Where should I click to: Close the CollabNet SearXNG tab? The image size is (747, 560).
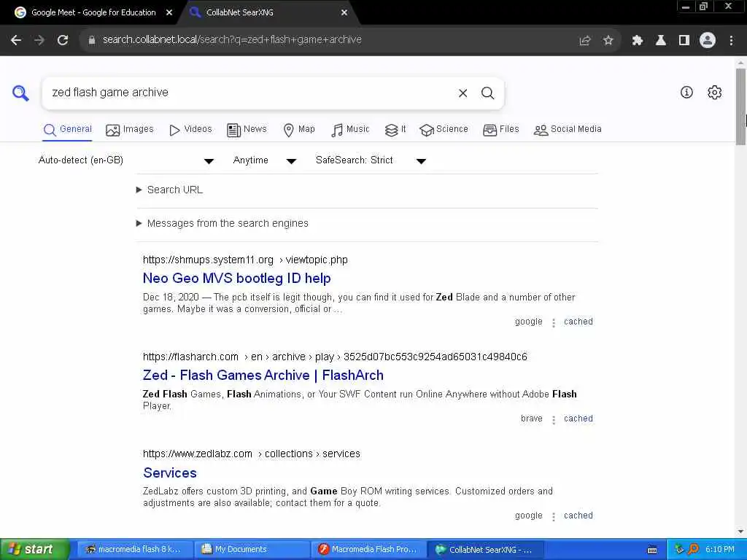(x=344, y=13)
